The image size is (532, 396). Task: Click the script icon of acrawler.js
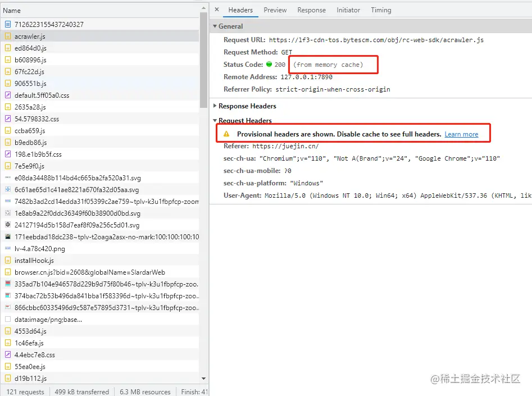(8, 37)
